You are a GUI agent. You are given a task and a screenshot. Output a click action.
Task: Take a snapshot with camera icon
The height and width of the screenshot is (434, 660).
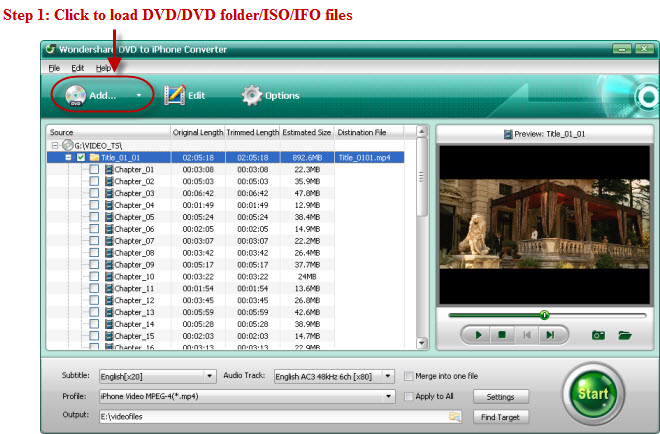(598, 335)
